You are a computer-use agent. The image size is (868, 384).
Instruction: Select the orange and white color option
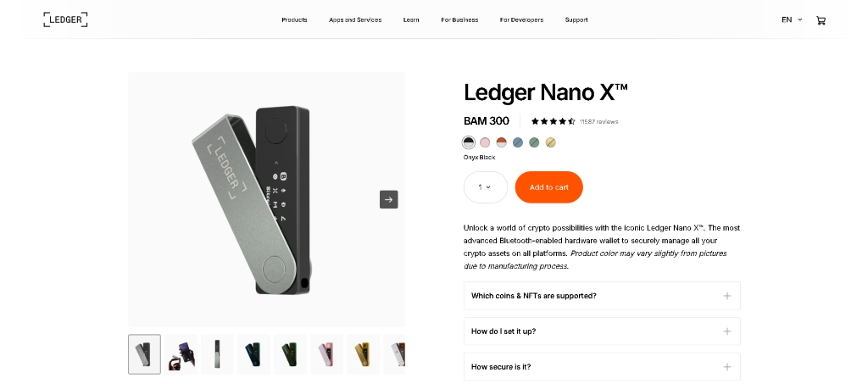coord(501,142)
